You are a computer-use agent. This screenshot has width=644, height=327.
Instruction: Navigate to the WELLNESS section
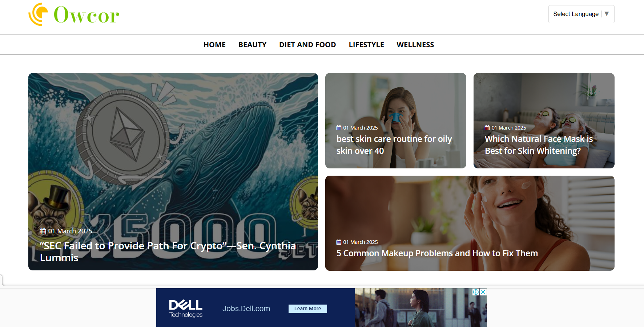coord(415,45)
